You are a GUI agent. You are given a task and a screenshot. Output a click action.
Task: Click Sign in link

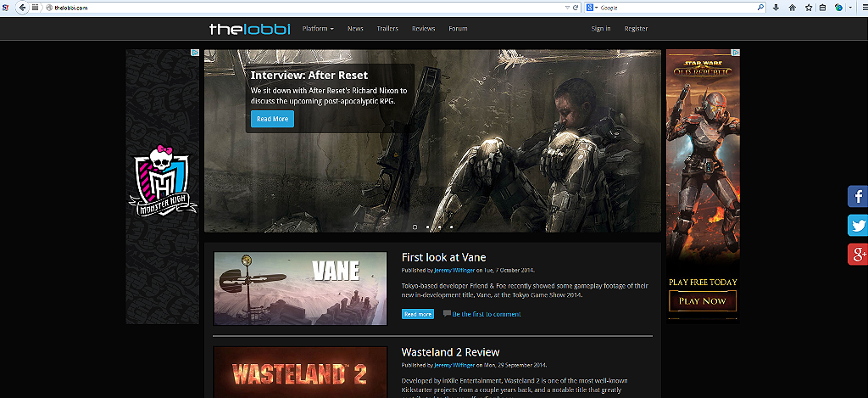(x=601, y=29)
